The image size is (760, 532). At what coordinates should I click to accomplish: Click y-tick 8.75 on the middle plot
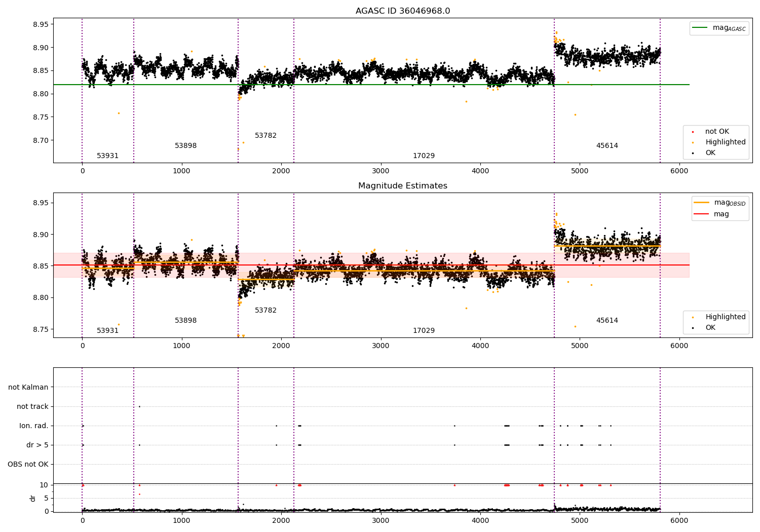tap(40, 330)
